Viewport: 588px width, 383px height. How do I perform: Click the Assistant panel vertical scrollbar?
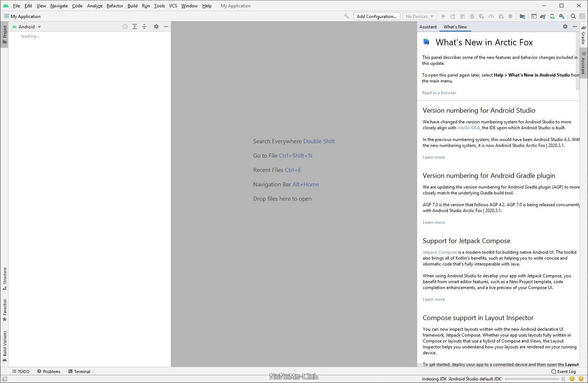tap(577, 61)
